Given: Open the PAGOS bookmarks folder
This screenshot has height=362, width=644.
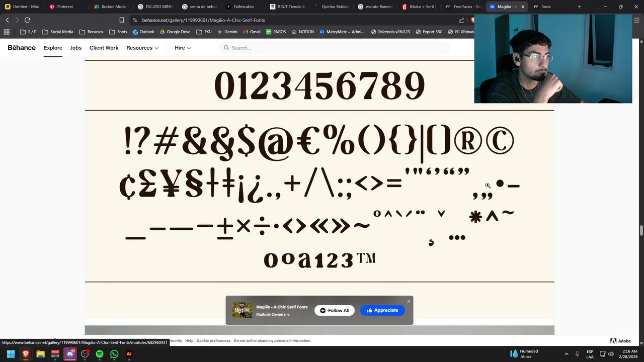Looking at the screenshot, I should click(x=276, y=32).
